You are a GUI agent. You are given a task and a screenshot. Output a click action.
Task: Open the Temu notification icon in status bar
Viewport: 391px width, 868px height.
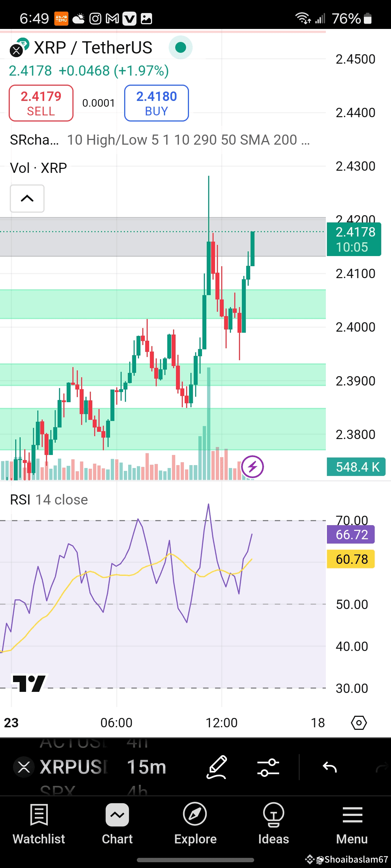(x=61, y=18)
